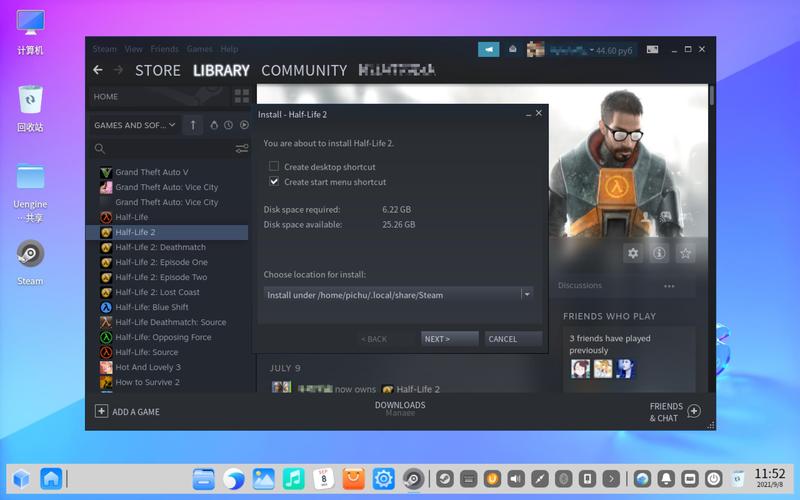Open Friends & Chat plus icon
800x500 pixels.
694,411
